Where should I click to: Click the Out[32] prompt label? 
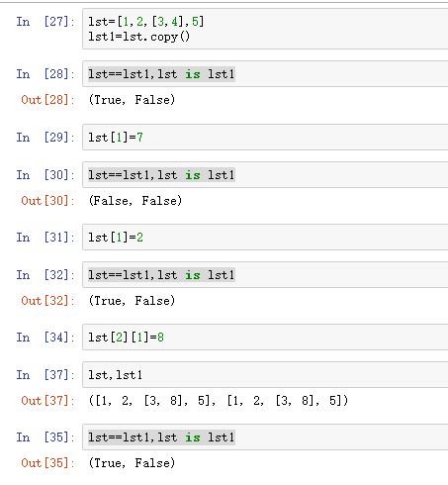[x=47, y=301]
